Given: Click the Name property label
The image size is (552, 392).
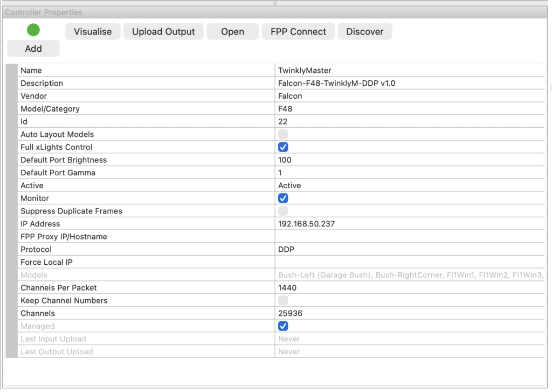Looking at the screenshot, I should tap(31, 71).
